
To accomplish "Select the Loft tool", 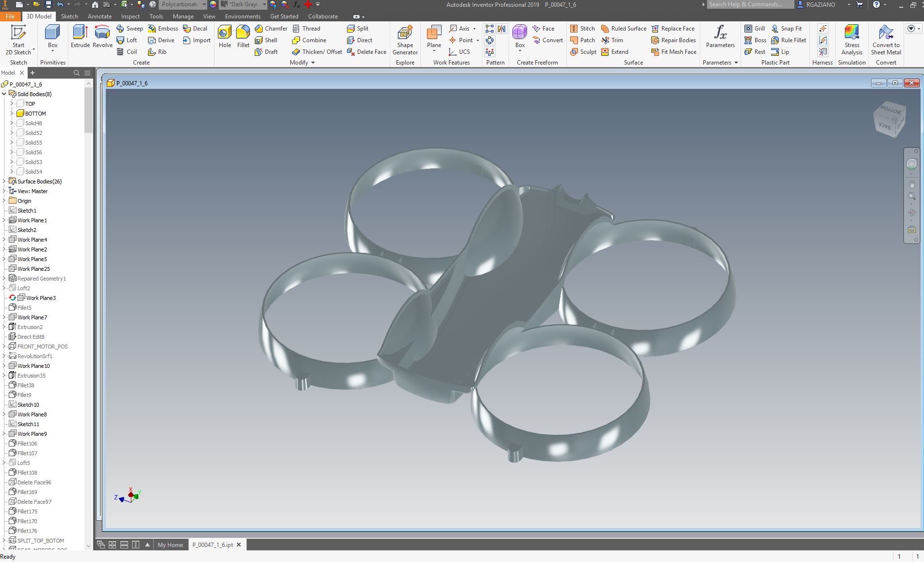I will pos(128,40).
